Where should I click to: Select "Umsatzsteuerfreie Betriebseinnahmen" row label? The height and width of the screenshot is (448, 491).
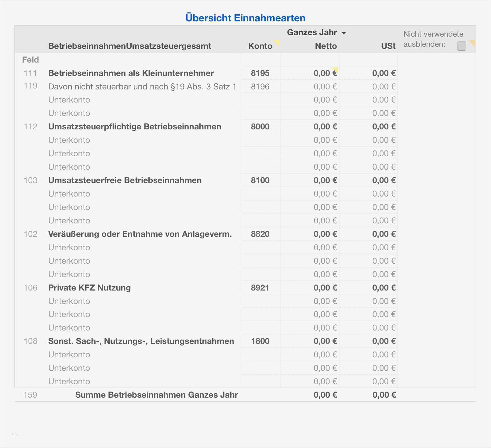click(125, 180)
